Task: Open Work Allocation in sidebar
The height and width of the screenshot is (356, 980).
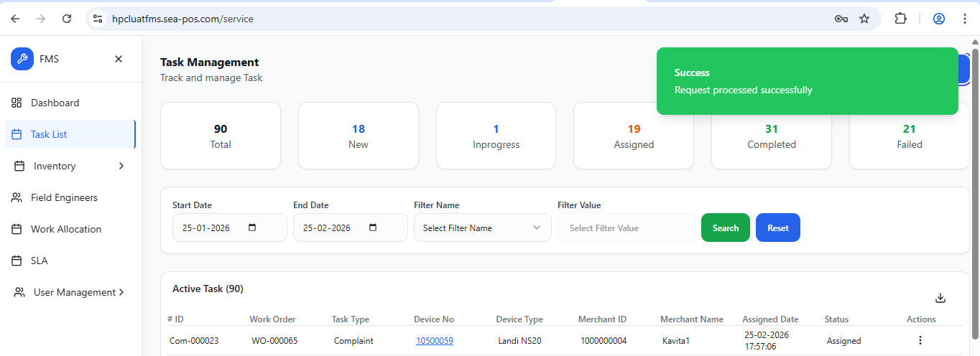Action: click(65, 229)
